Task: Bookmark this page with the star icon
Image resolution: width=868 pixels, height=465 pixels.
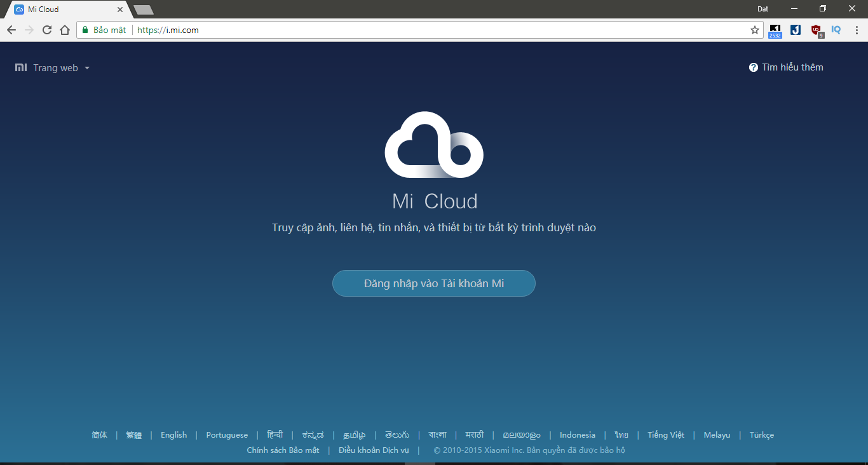Action: coord(755,30)
